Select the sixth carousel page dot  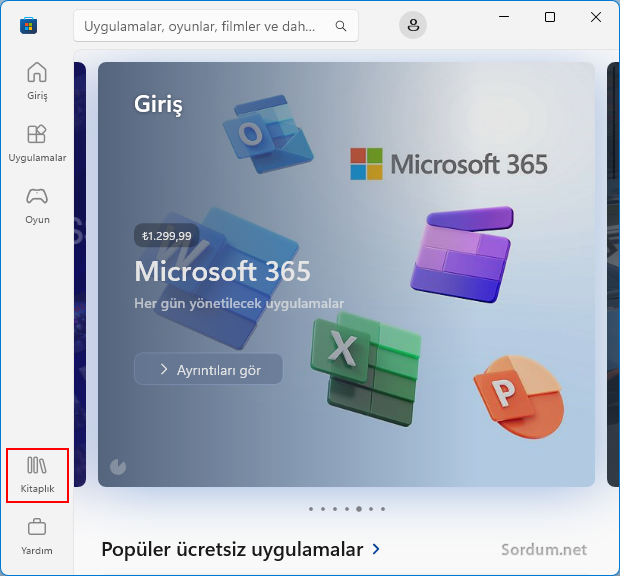point(371,509)
